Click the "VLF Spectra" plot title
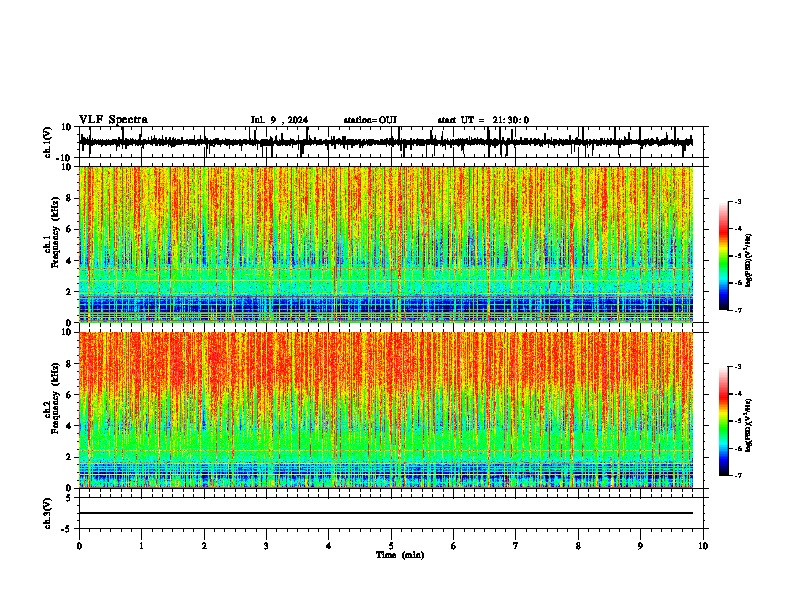 point(113,120)
